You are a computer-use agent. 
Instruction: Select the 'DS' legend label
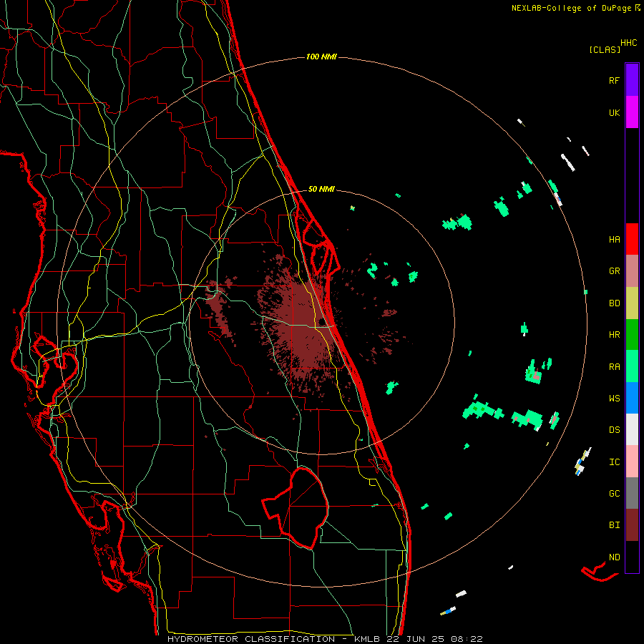coord(614,430)
